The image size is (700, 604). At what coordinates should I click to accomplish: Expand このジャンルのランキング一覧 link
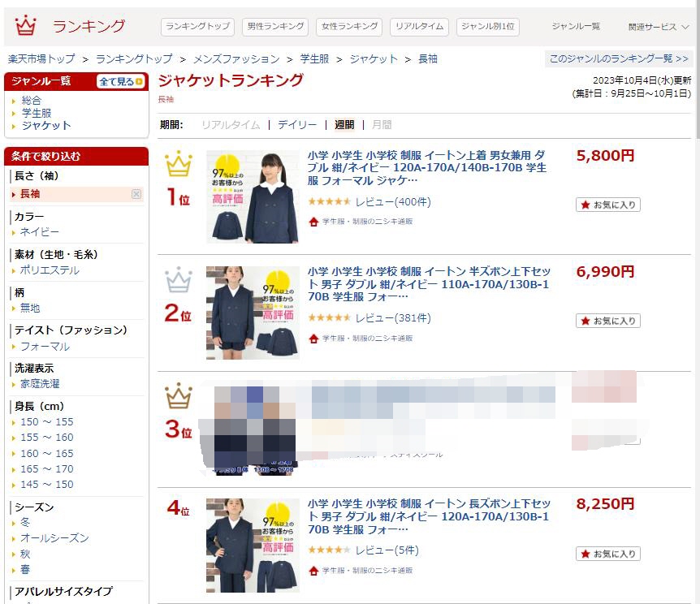(619, 58)
